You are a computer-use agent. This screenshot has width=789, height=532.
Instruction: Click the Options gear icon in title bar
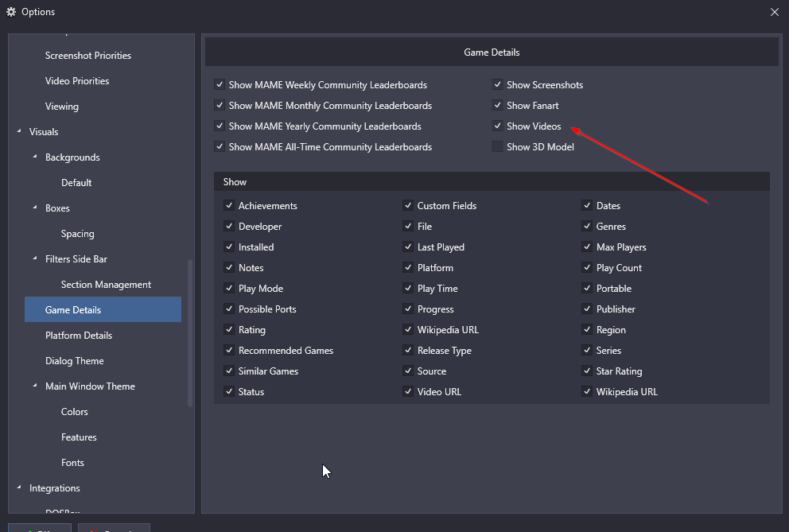11,12
